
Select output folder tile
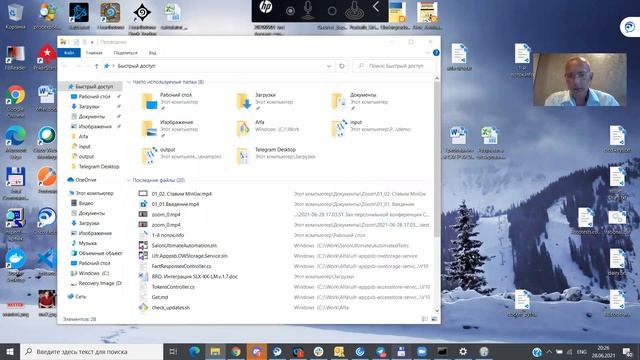point(181,156)
